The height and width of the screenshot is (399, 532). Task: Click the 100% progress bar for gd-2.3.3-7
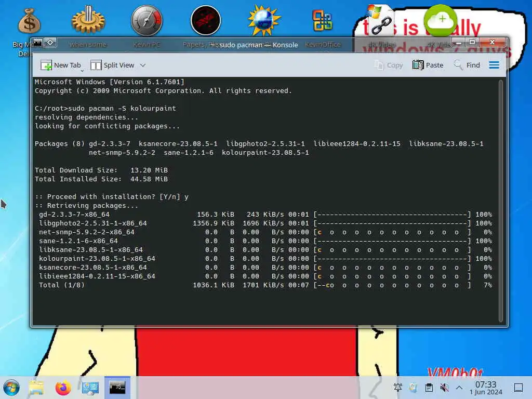392,215
